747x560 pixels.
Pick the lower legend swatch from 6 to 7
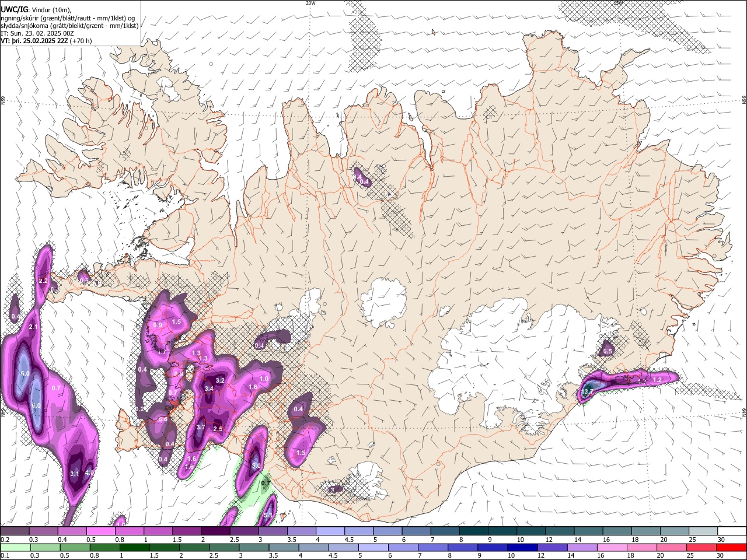coord(403,548)
